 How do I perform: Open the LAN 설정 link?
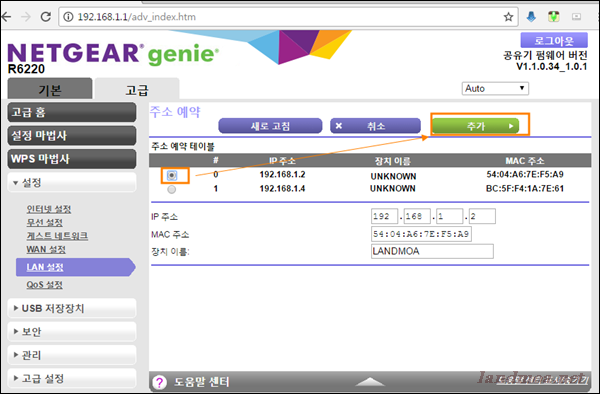45,267
